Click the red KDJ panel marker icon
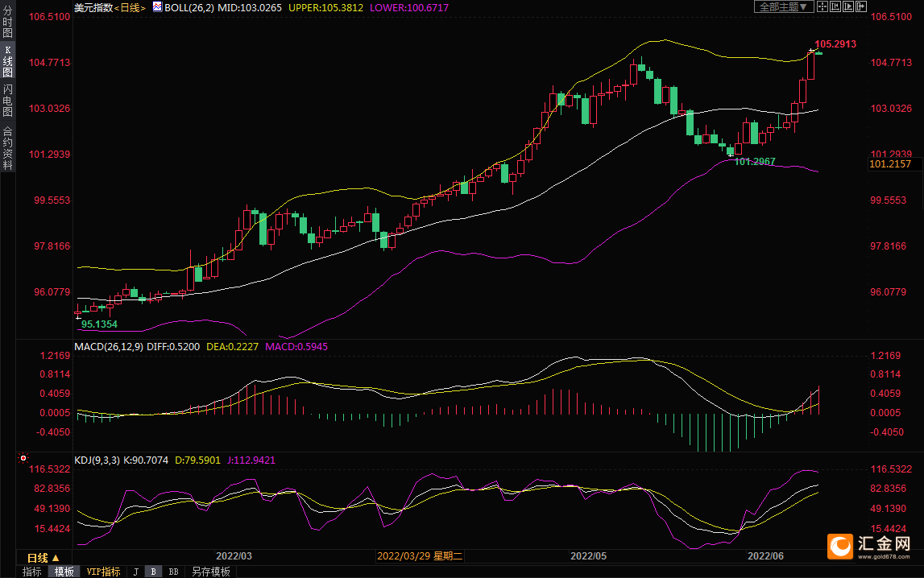Screen dimensions: 924x578 coord(23,458)
